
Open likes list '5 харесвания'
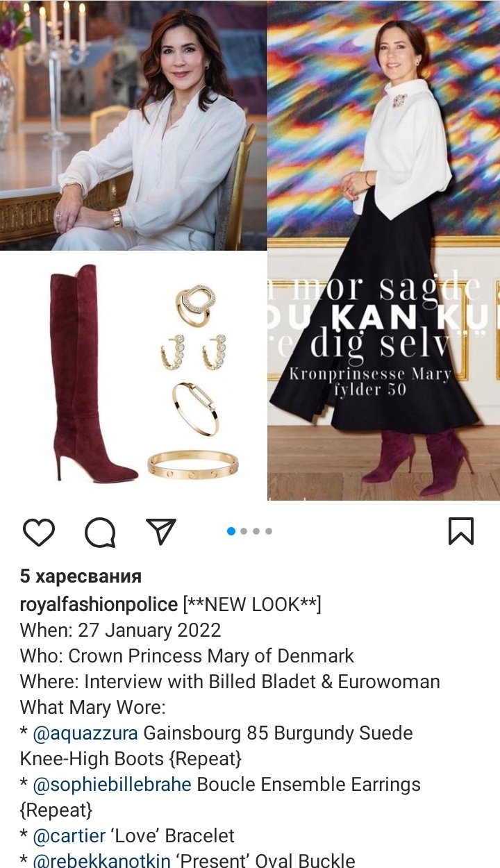(81, 576)
